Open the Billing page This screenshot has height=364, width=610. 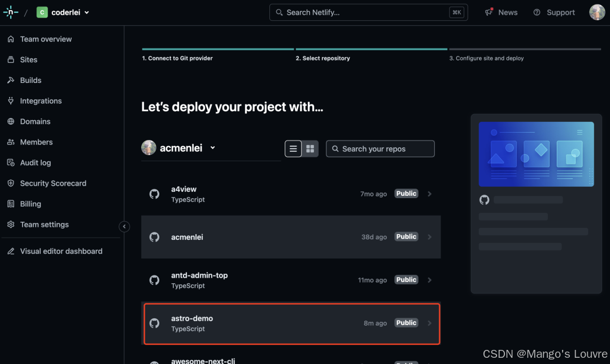tap(30, 204)
